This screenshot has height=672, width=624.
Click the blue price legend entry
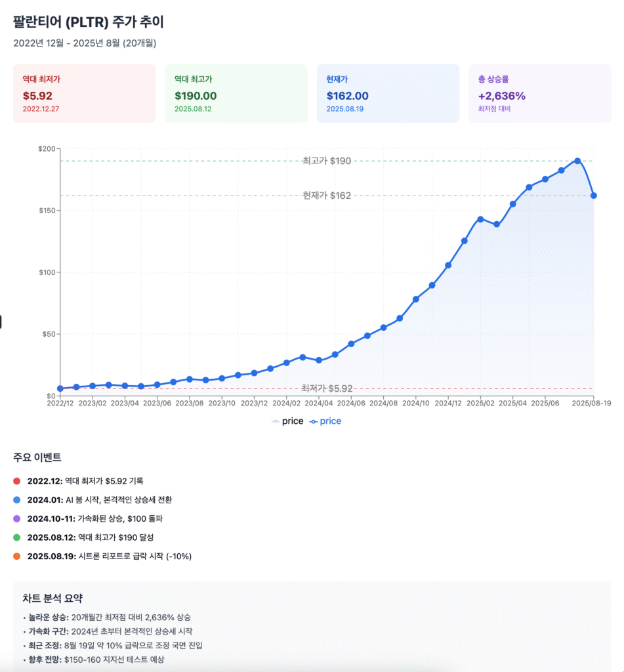coord(325,421)
